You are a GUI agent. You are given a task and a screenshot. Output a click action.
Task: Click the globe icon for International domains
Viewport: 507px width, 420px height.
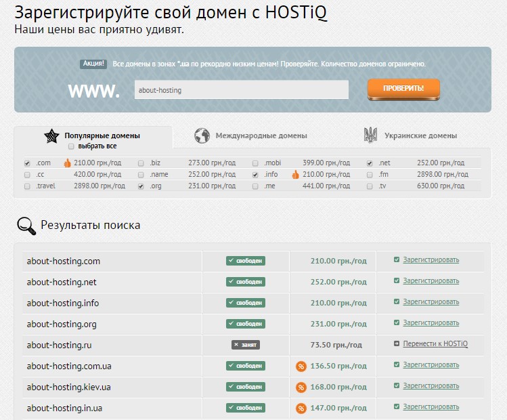[x=202, y=135]
